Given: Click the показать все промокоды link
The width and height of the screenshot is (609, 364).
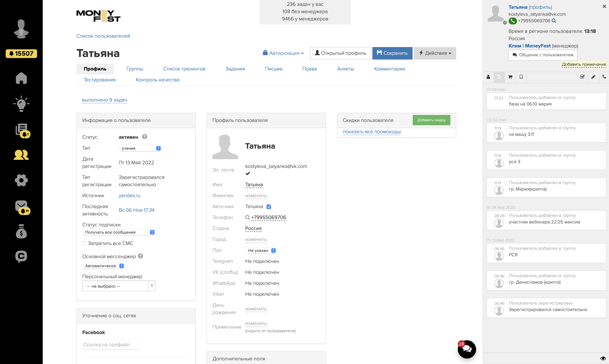Looking at the screenshot, I should point(371,132).
